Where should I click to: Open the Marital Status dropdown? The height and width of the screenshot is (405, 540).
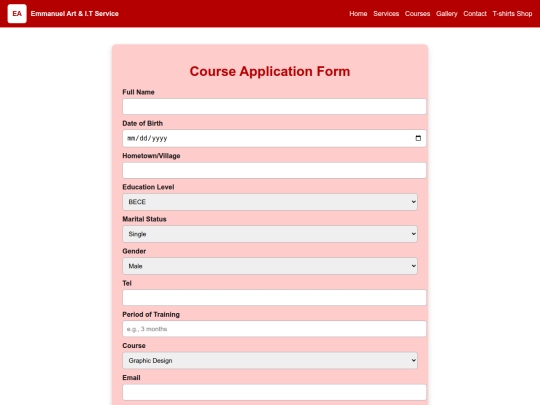coord(270,234)
